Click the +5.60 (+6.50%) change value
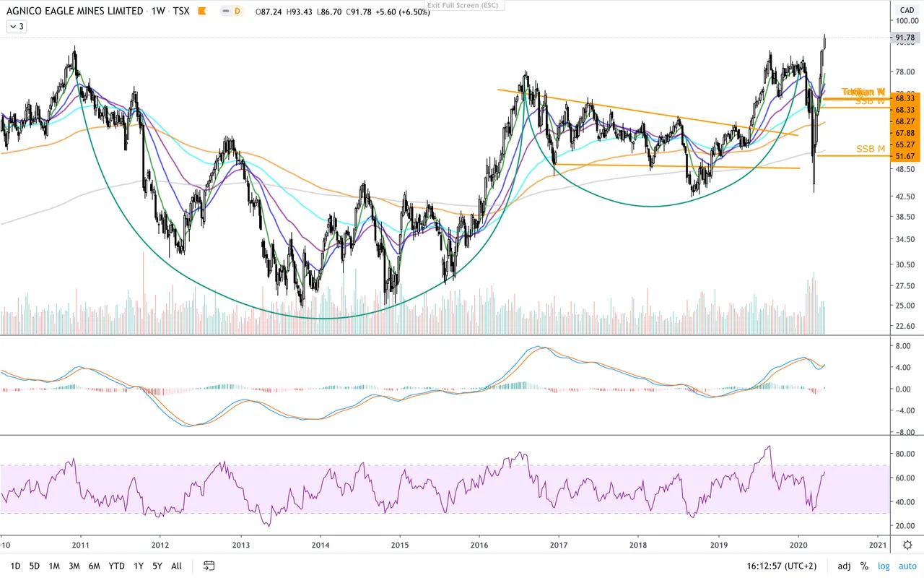The width and height of the screenshot is (924, 578). coord(403,12)
